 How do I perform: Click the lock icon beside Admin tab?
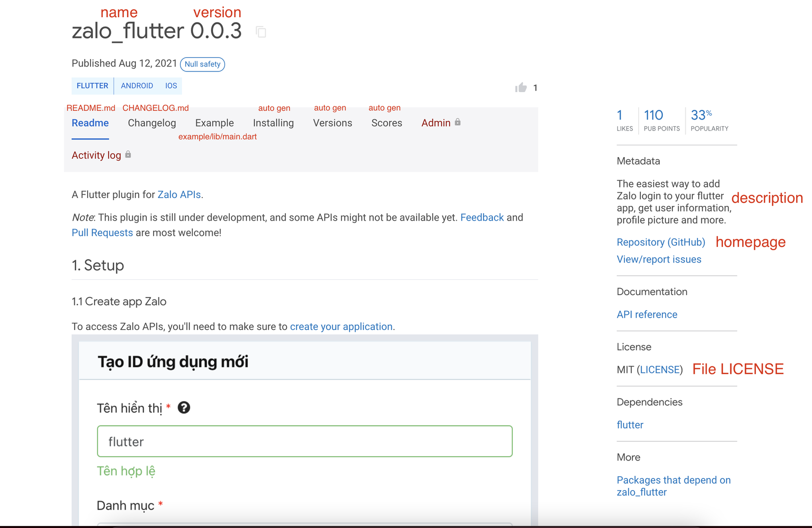pos(458,123)
